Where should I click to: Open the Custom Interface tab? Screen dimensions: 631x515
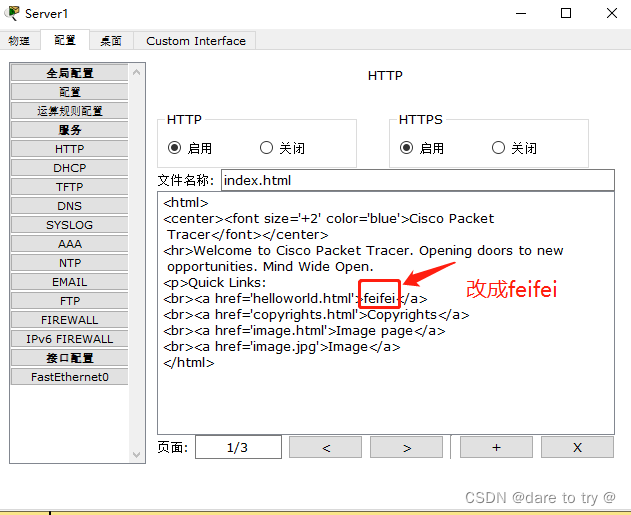tap(196, 41)
